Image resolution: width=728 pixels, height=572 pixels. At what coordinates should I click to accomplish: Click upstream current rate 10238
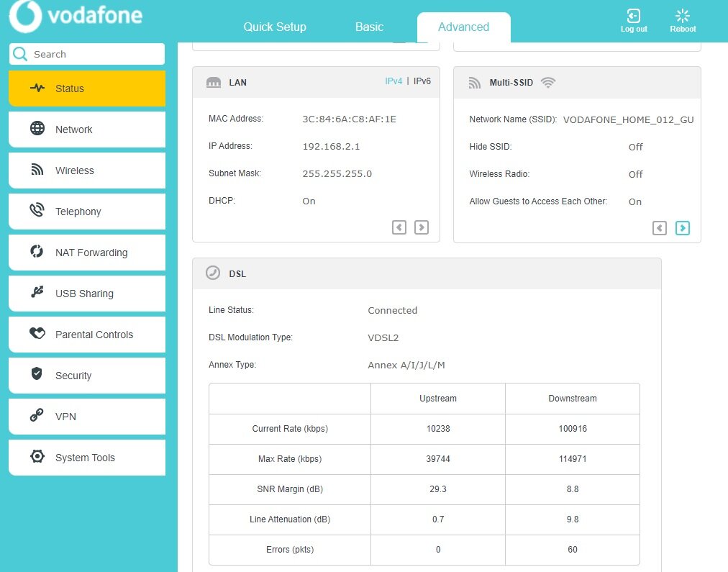[x=438, y=429]
